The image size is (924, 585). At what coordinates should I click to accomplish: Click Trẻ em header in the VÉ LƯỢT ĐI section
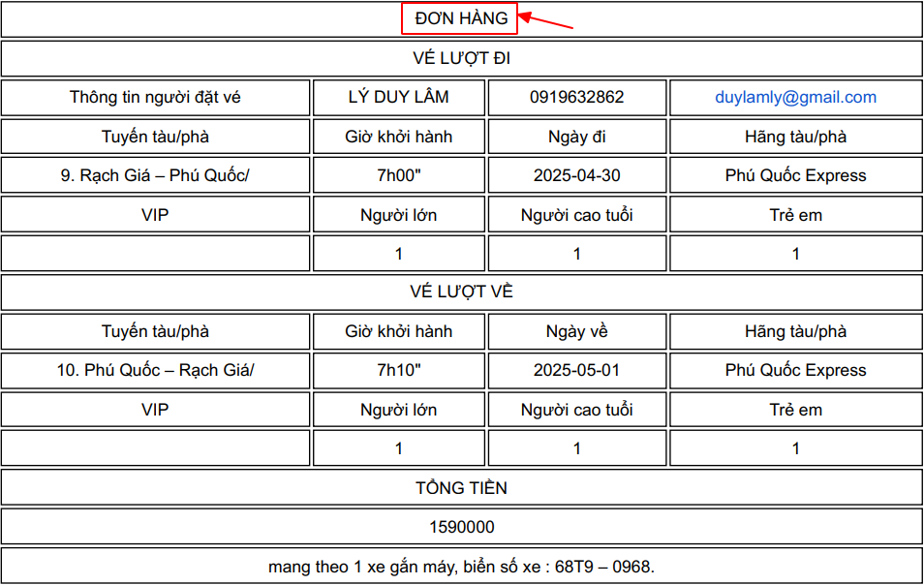(795, 214)
